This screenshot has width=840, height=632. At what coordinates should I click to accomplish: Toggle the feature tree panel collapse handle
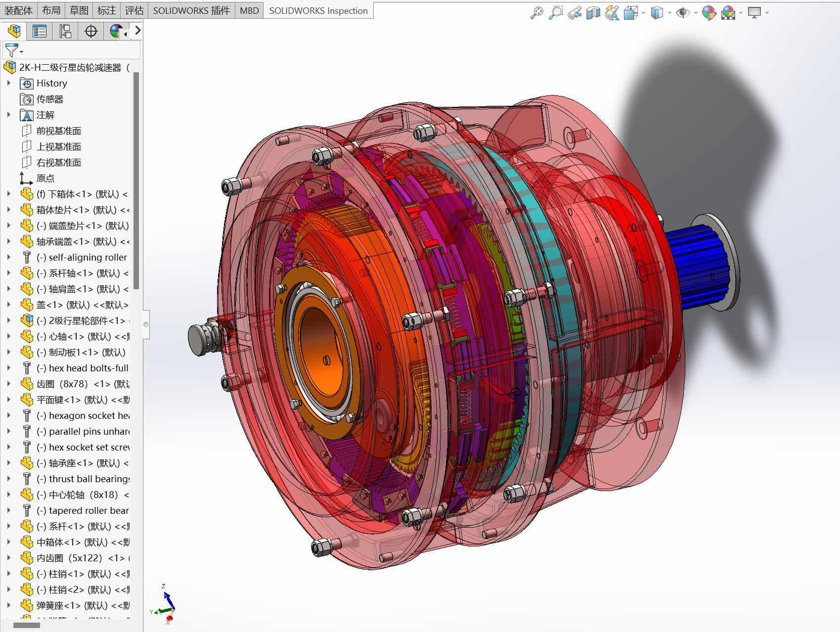pos(146,324)
